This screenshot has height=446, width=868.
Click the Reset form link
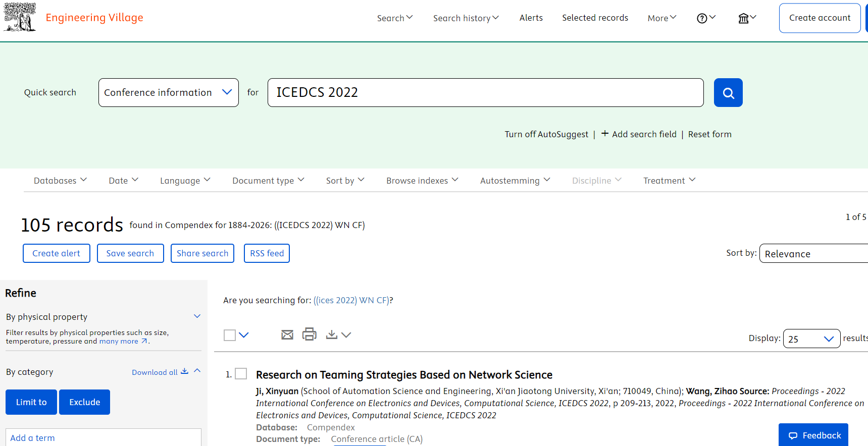point(709,134)
